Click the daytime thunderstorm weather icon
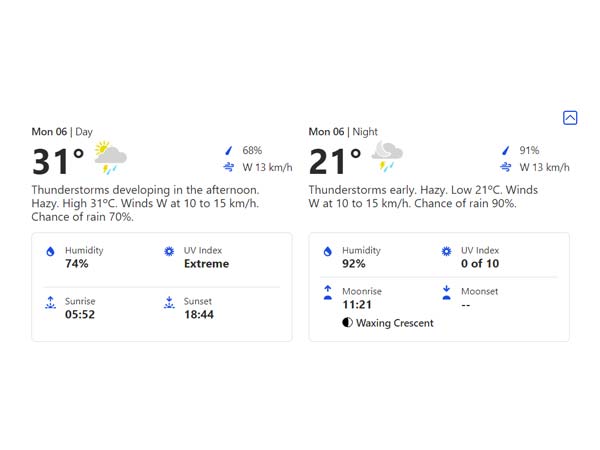The width and height of the screenshot is (600, 450). point(110,159)
